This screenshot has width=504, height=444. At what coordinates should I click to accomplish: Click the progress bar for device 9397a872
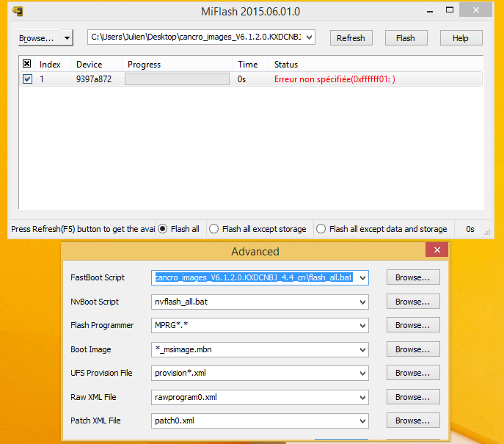pyautogui.click(x=177, y=79)
